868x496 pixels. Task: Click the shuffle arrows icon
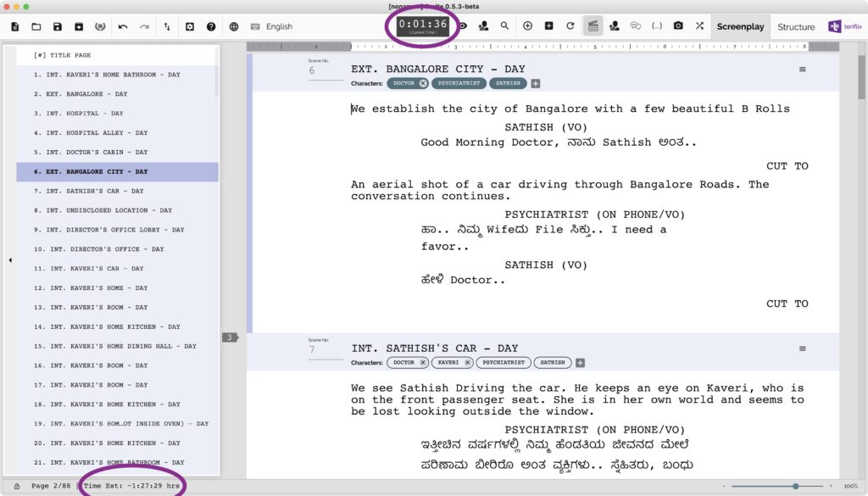point(699,26)
